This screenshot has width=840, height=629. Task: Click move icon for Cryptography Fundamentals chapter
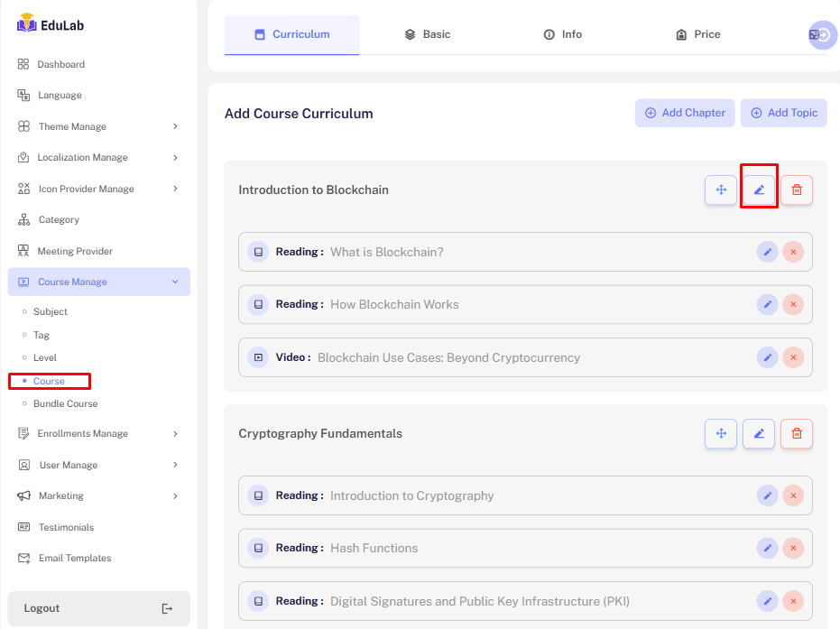(x=721, y=434)
